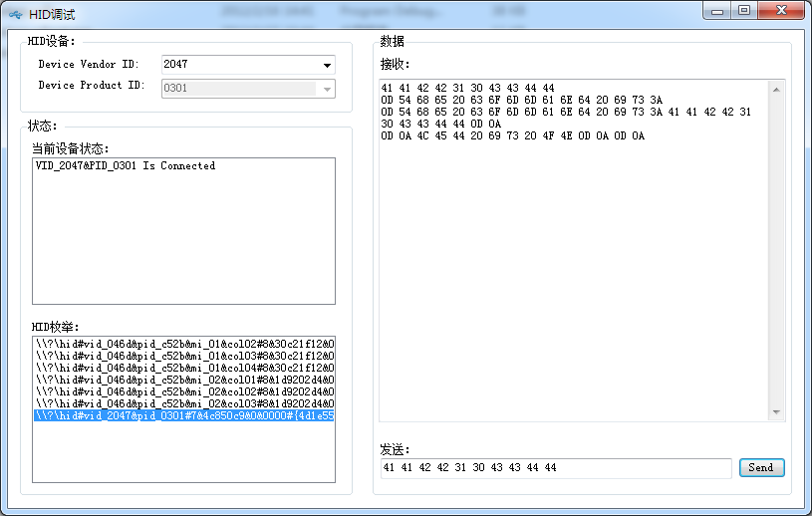Select the mi_02&col01 HID enumeration entry
Viewport: 812px width, 516px height.
(x=184, y=380)
